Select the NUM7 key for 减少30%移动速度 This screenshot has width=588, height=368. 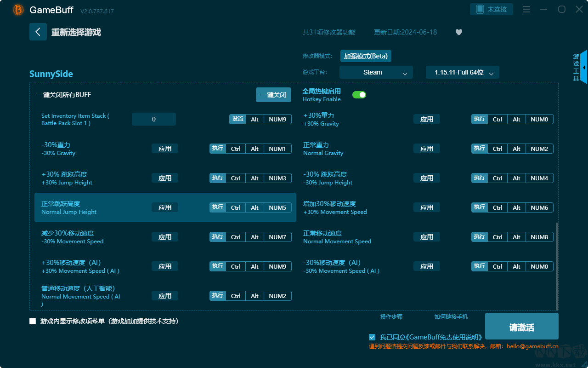point(277,237)
